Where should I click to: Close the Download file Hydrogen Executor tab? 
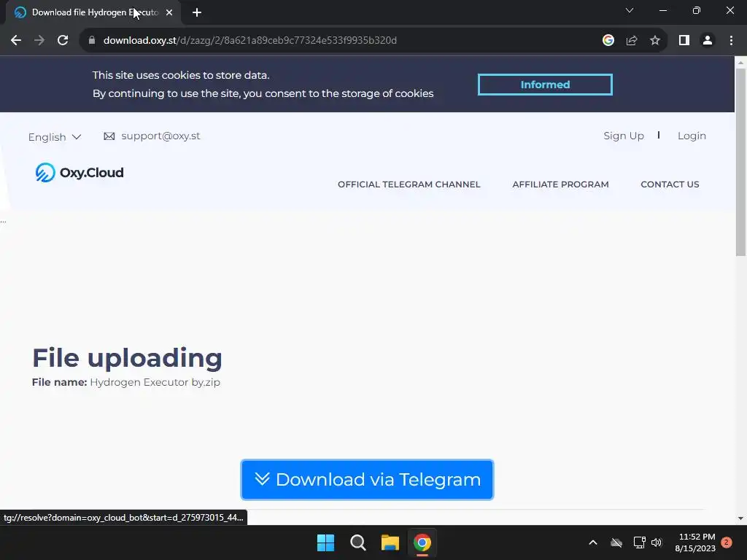[x=169, y=12]
